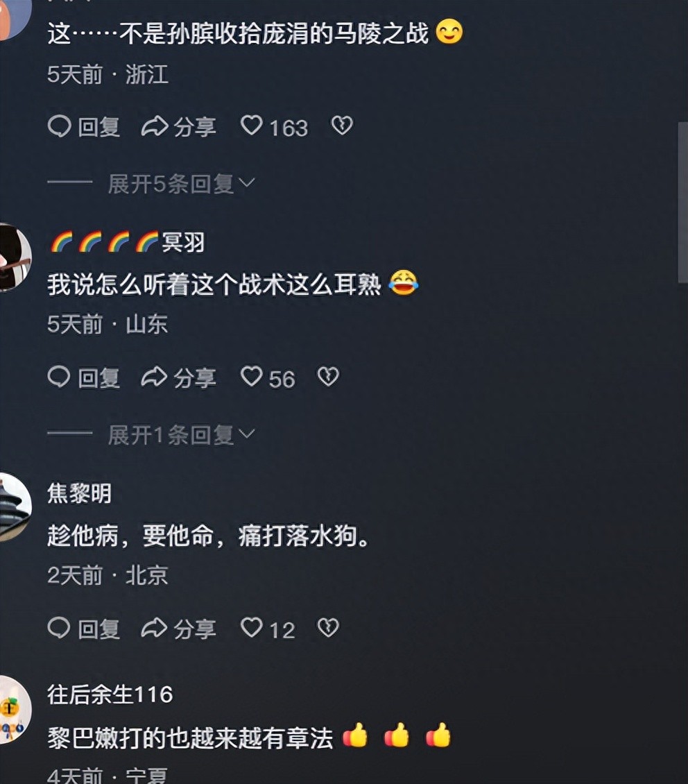Like 冥羽's comment with 56 likes
688x784 pixels.
coord(268,377)
